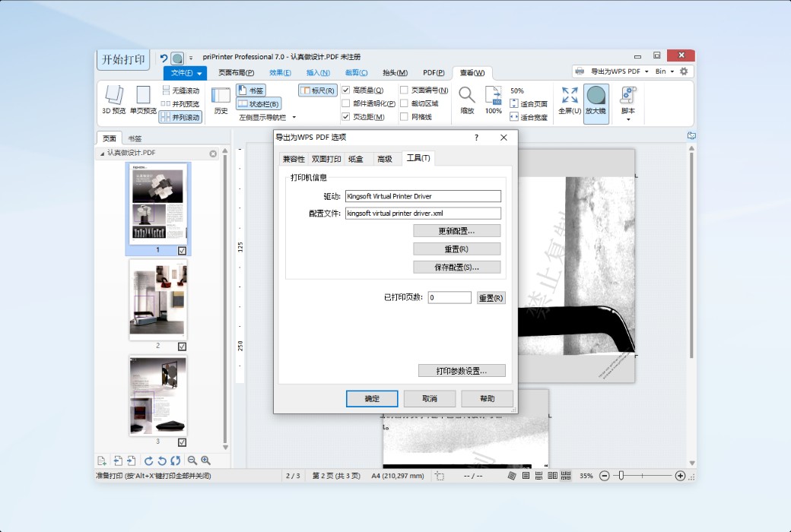Click the status bar zoom slider handle
The image size is (791, 532).
(621, 476)
